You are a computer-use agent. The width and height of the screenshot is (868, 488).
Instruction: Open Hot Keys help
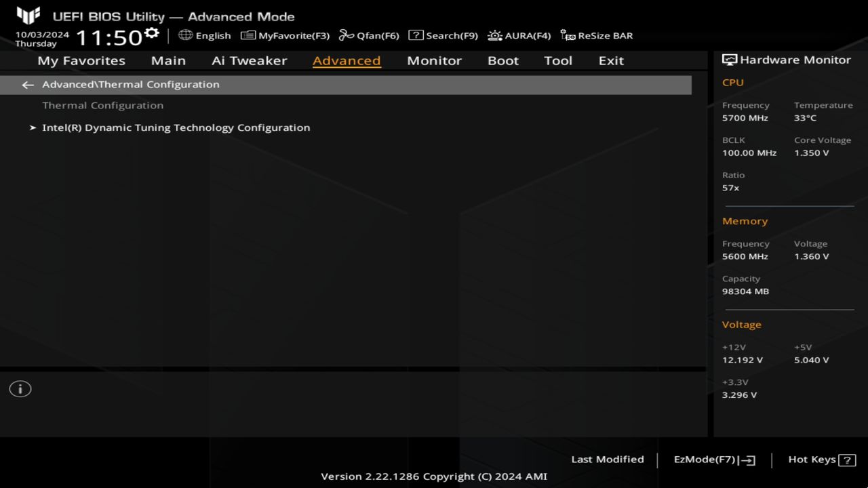pos(812,460)
